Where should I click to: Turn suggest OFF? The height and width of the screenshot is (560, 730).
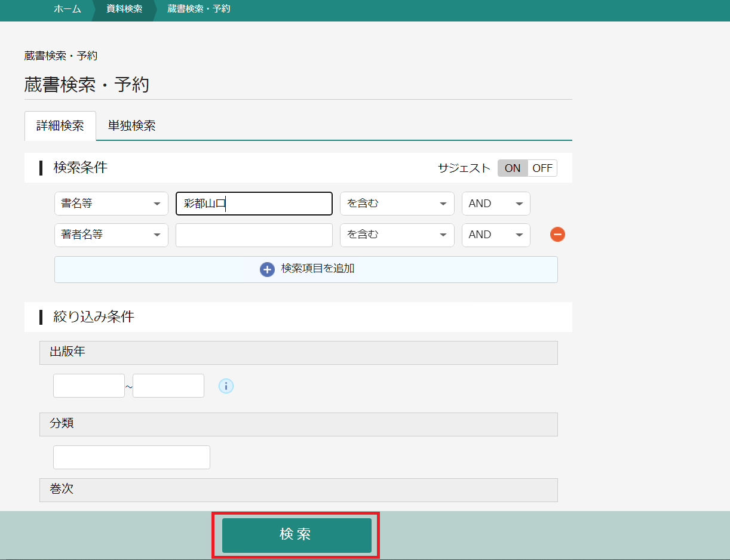tap(542, 168)
